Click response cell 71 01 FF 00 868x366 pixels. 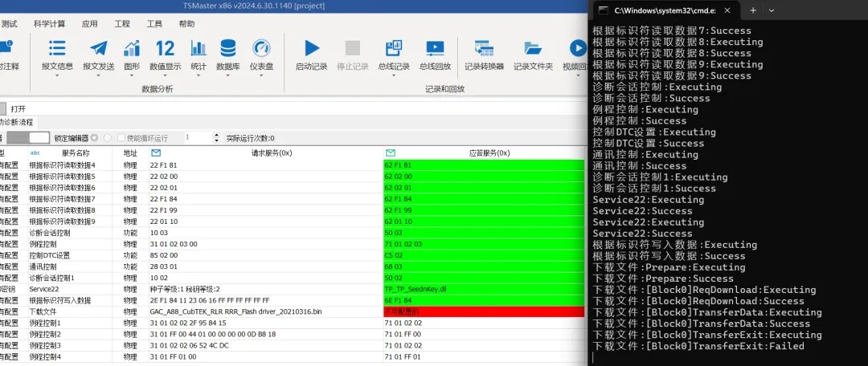[x=403, y=335]
